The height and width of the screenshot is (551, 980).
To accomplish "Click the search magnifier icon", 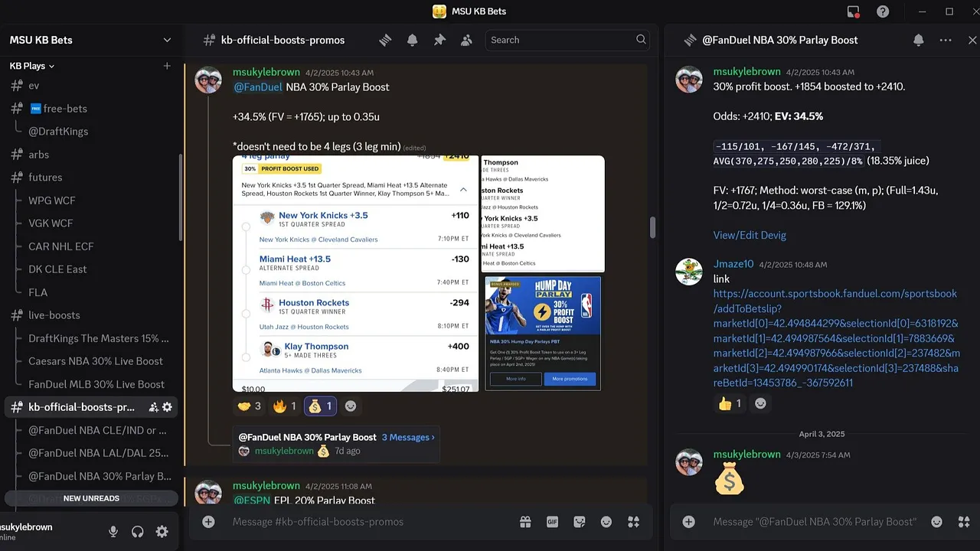I will point(641,40).
